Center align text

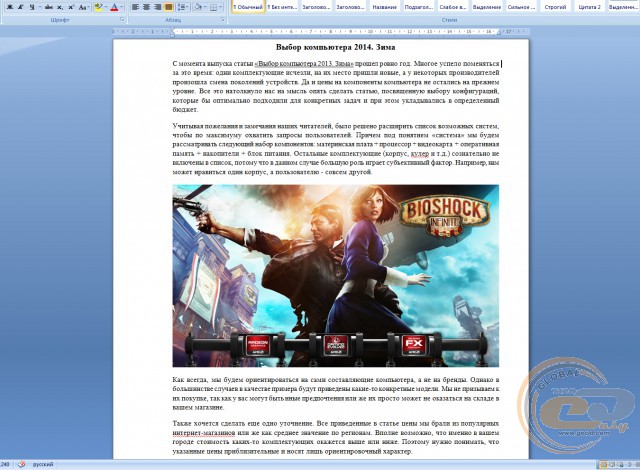146,7
